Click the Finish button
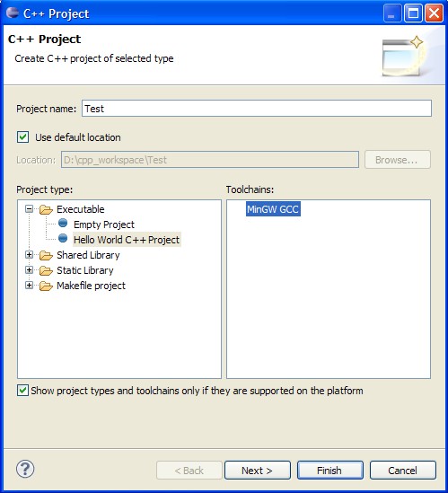Viewport: 448px width, 493px height. pos(329,471)
